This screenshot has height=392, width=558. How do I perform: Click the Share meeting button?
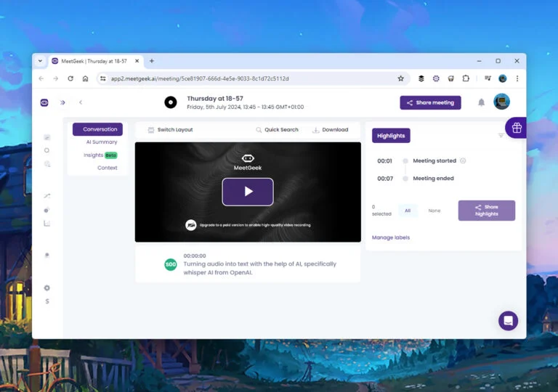coord(430,102)
